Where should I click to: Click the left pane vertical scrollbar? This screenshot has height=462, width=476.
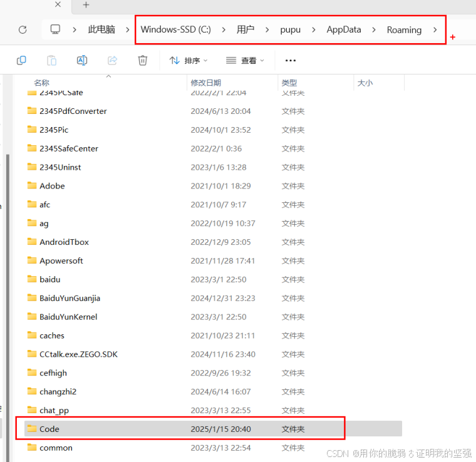point(8,307)
